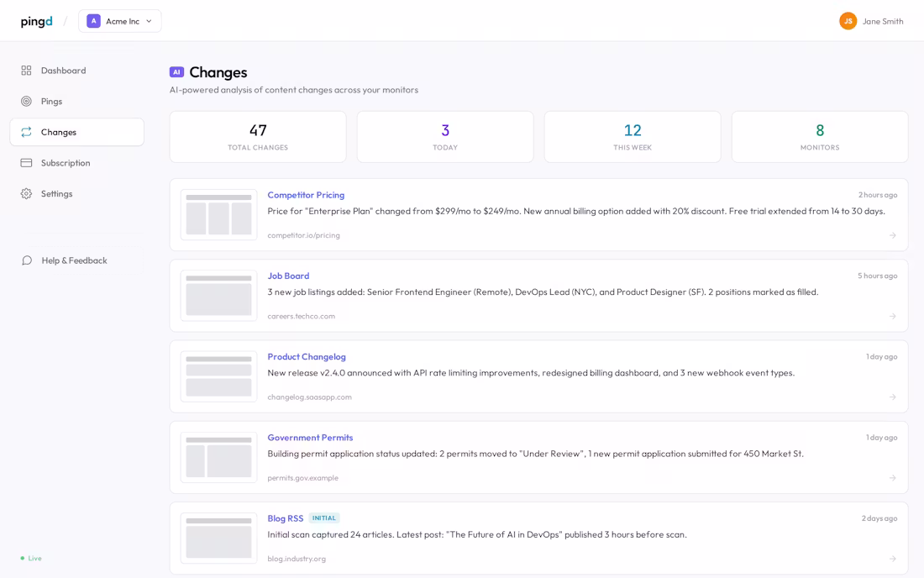
Task: Click the Changes sync icon in sidebar
Action: (x=28, y=132)
